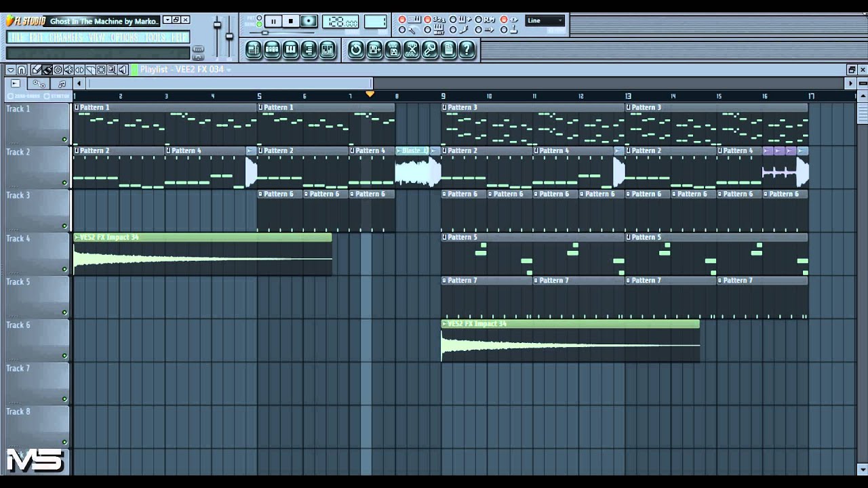This screenshot has height=488, width=868.
Task: Select the Mute tool in Playlist toolbar
Action: [69, 70]
